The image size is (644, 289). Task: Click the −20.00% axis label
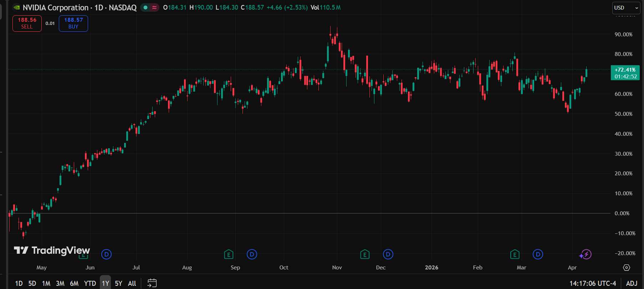point(625,253)
